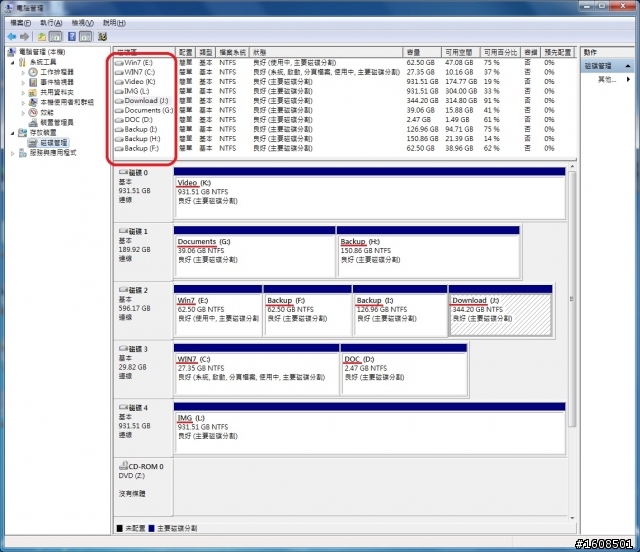The height and width of the screenshot is (552, 640).
Task: Sort by the 檔案系統 column header
Action: pos(232,52)
